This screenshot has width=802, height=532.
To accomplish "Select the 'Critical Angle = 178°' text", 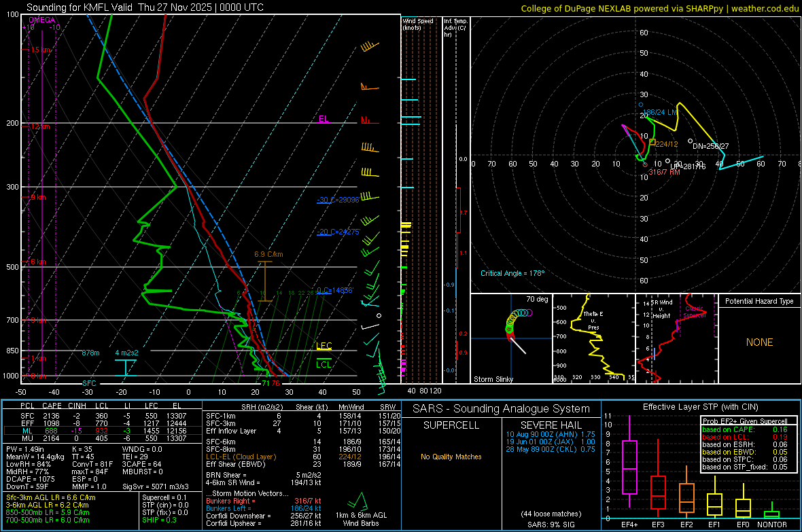I will coord(512,273).
